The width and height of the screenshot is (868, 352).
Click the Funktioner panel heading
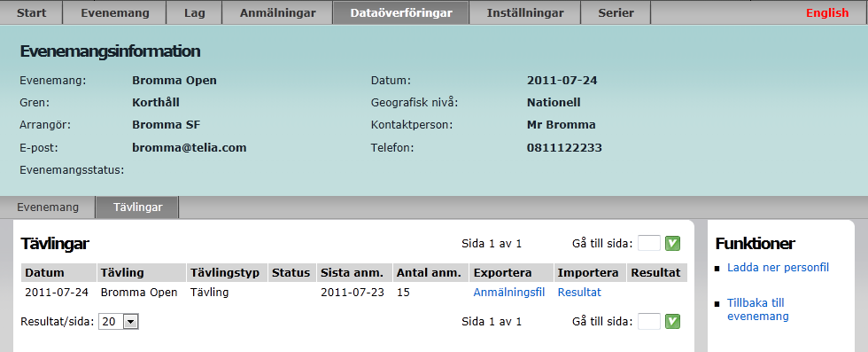(755, 243)
